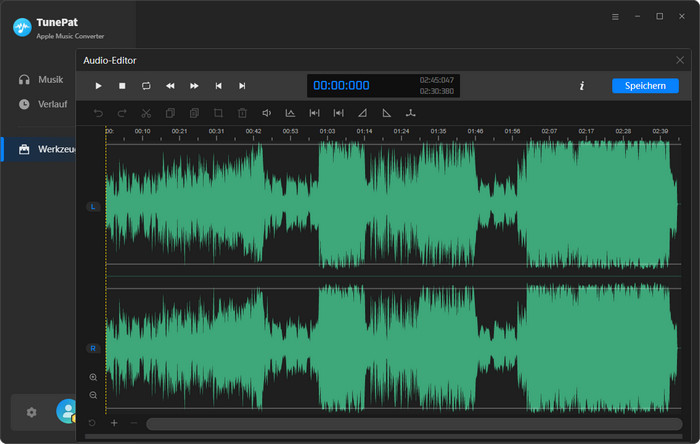Stop audio playback
Viewport: 700px width, 444px height.
122,86
